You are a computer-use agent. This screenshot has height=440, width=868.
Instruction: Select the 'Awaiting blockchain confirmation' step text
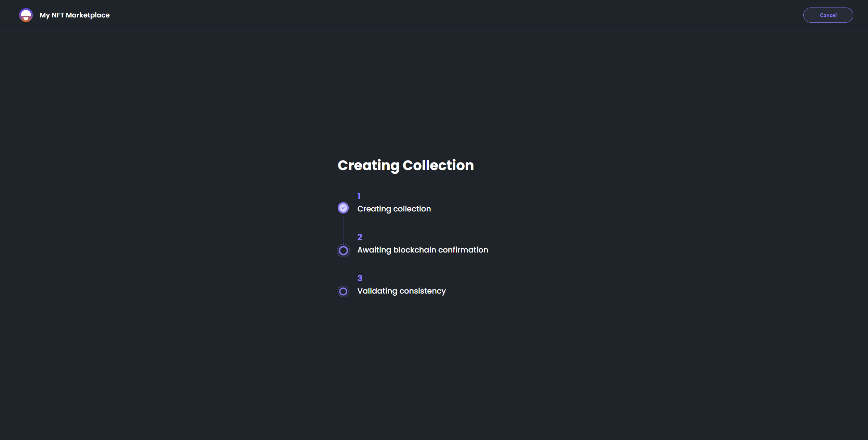point(423,250)
